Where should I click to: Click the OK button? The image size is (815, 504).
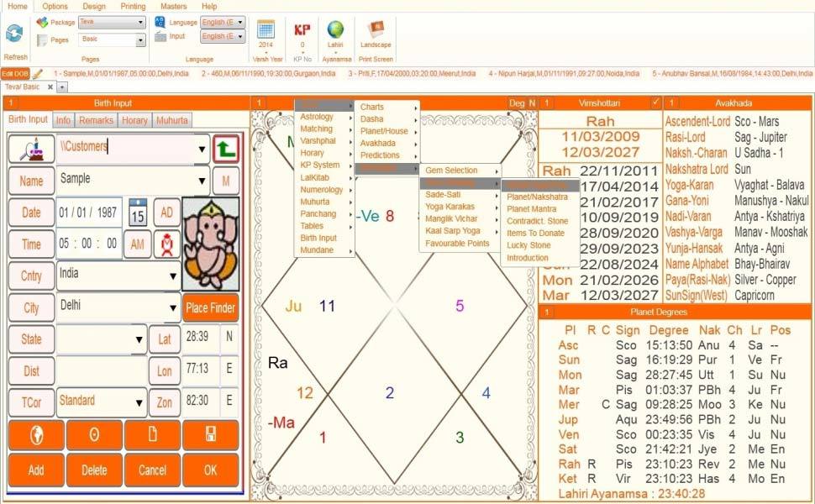tap(211, 470)
